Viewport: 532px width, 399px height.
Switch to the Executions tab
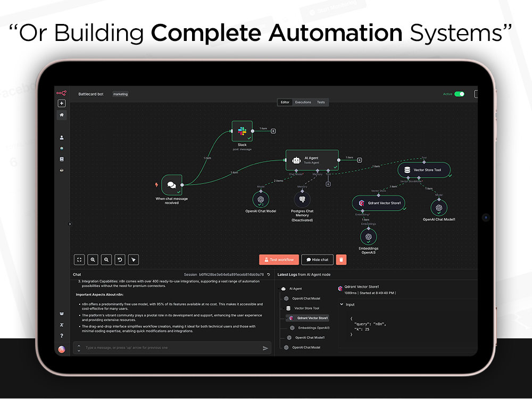click(303, 102)
